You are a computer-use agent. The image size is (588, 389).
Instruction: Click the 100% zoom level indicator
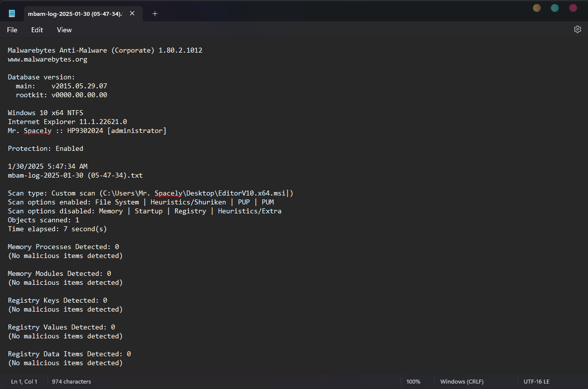(413, 382)
